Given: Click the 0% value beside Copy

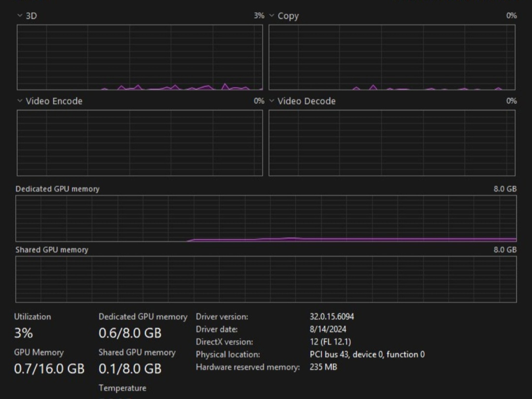Looking at the screenshot, I should tap(511, 16).
